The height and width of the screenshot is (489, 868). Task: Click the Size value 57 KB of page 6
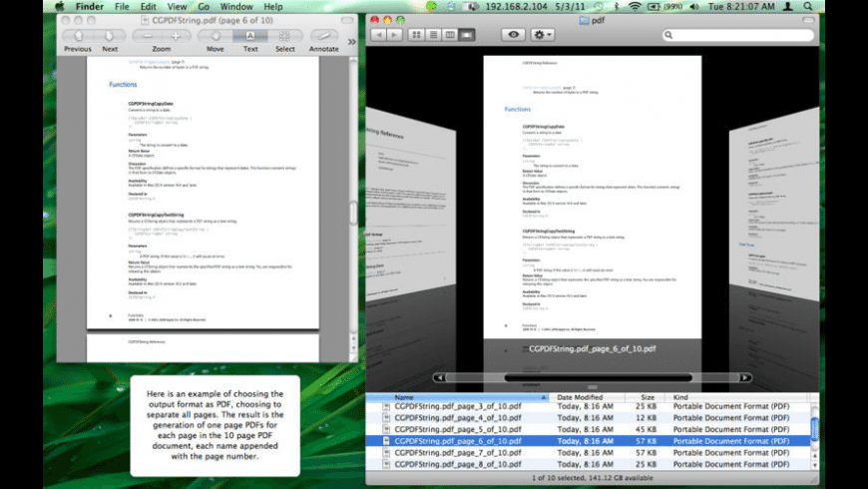[x=647, y=441]
